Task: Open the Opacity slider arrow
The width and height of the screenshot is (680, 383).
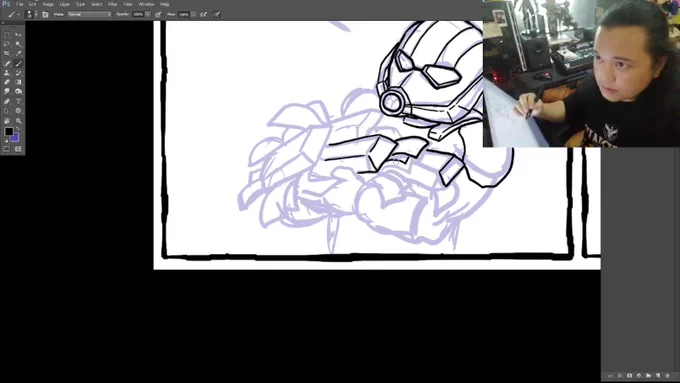Action: [148, 14]
